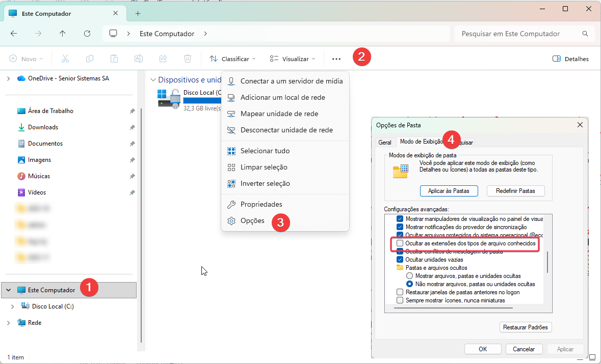Expand the Rede tree node
Screen dimensions: 601x364
pos(8,323)
